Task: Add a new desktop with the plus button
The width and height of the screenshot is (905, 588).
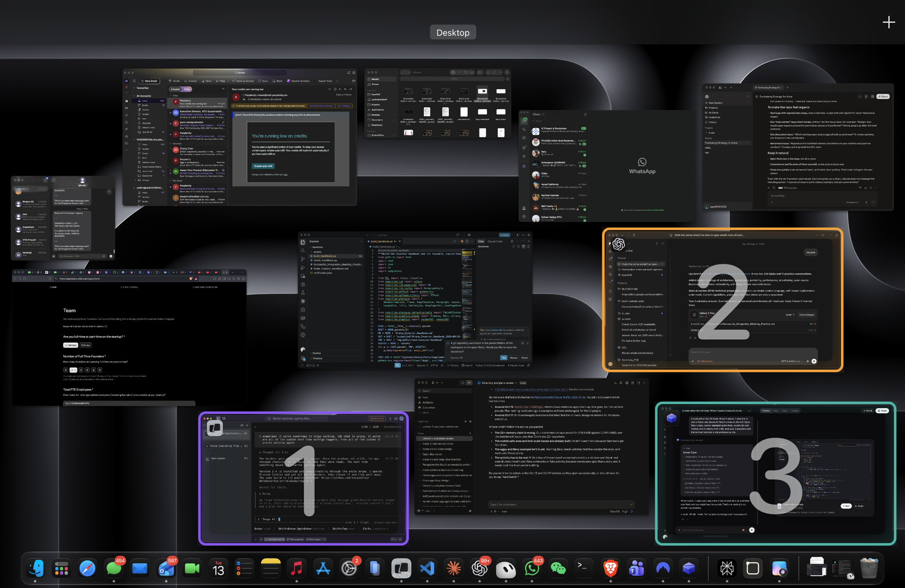Action: click(x=889, y=22)
